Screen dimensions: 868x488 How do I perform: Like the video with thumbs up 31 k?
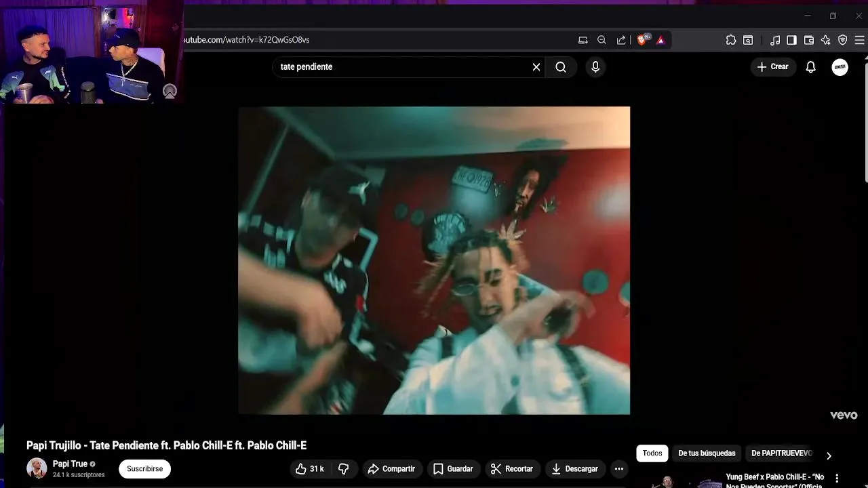[x=310, y=469]
